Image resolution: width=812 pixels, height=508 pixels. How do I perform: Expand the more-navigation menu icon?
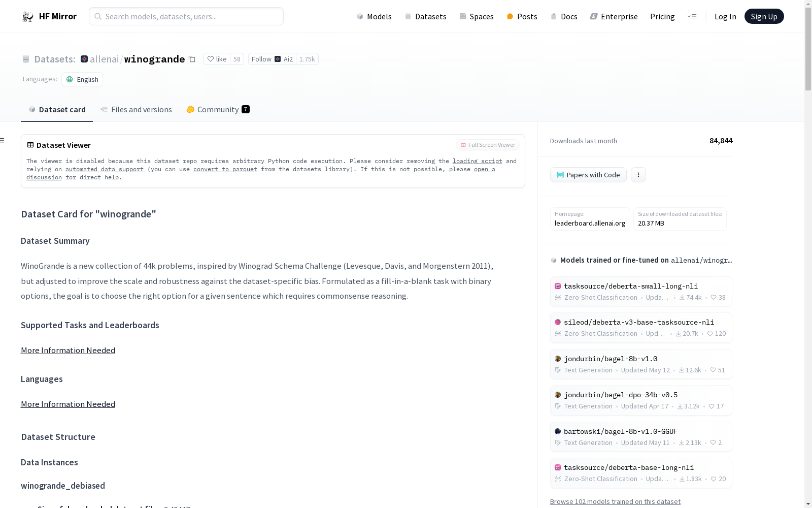click(x=692, y=16)
